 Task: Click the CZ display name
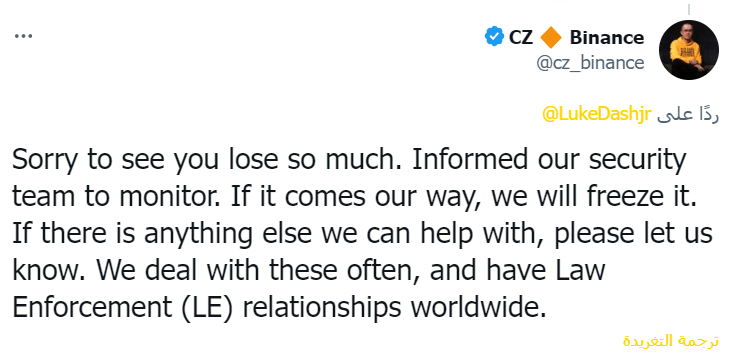[521, 37]
